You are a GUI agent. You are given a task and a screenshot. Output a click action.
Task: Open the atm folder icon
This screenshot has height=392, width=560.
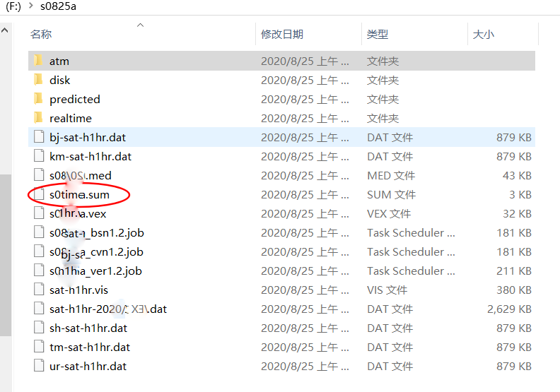pos(38,61)
